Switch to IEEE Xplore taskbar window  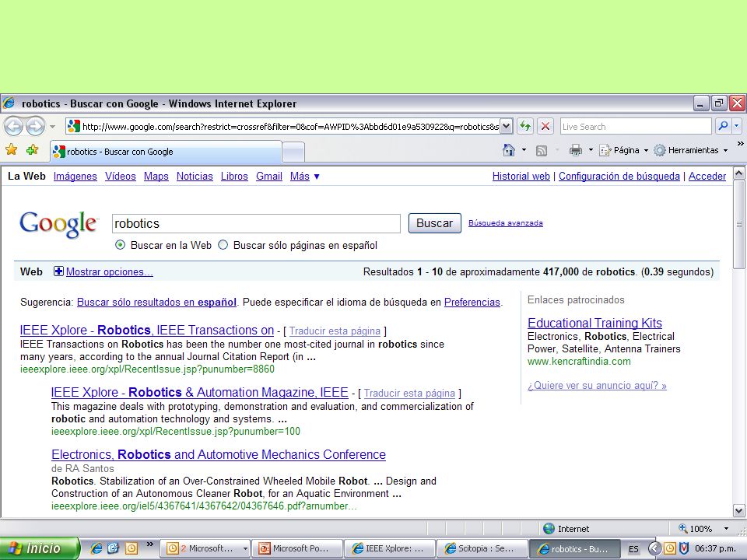point(390,548)
